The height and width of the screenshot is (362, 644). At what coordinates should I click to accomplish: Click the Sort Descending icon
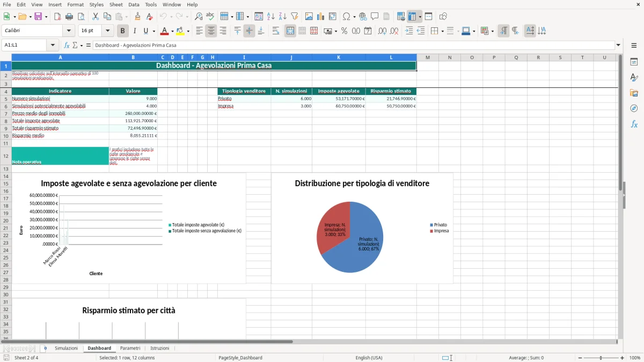click(x=283, y=17)
